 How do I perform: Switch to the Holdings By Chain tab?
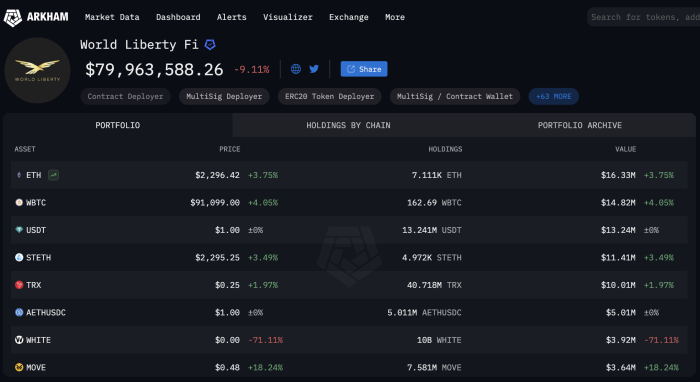coord(348,125)
